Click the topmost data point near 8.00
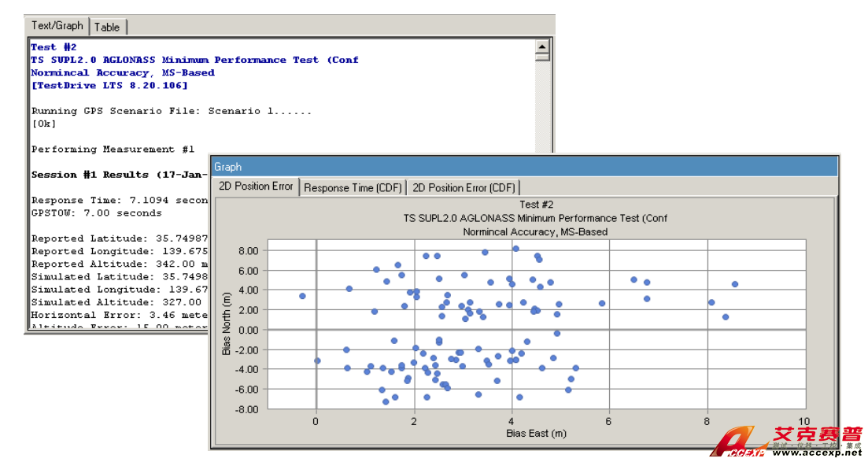The height and width of the screenshot is (462, 868). (516, 249)
